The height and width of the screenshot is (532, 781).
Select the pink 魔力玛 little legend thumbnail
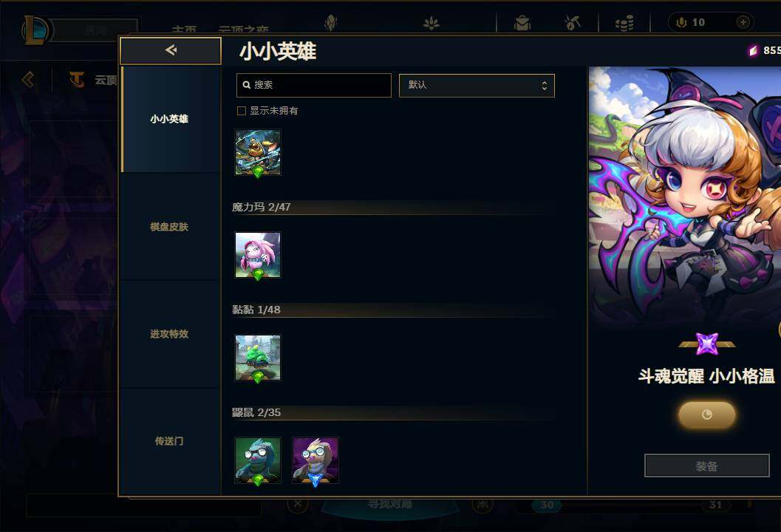tap(258, 255)
